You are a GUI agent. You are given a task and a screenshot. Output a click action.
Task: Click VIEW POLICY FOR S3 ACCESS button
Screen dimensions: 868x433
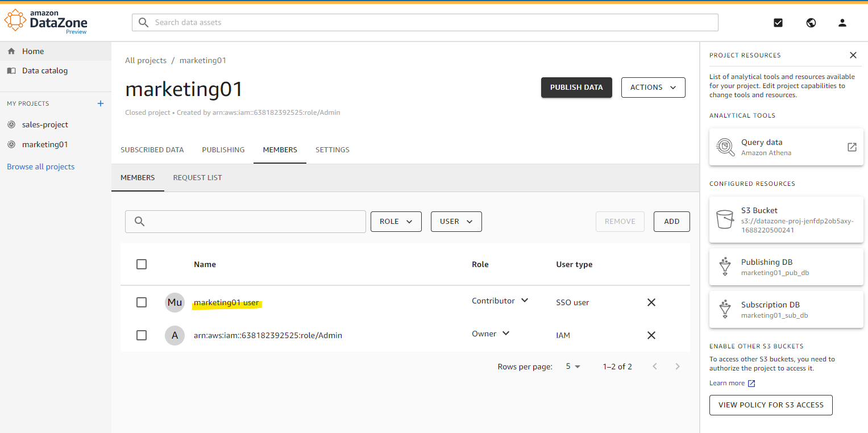pyautogui.click(x=771, y=405)
